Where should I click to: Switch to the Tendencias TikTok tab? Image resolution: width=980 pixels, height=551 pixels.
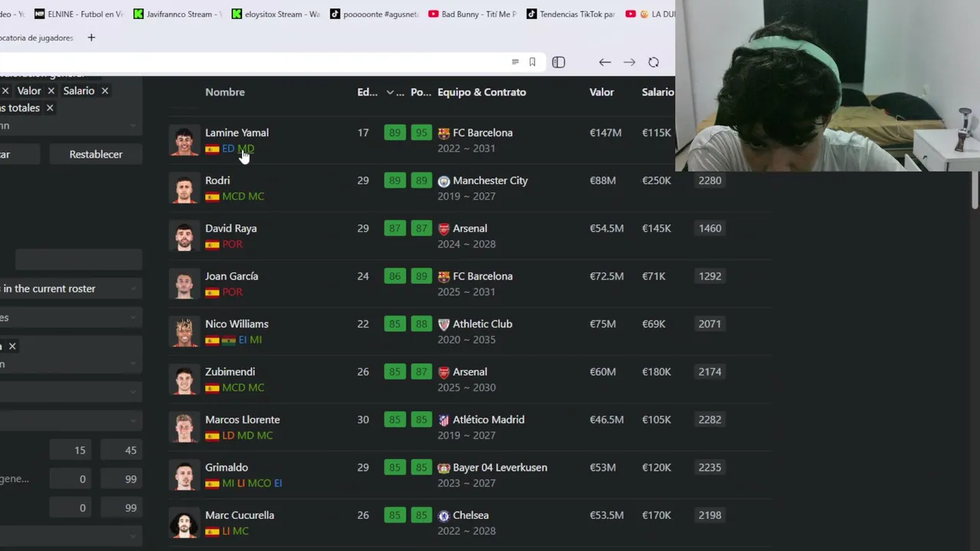coord(571,14)
